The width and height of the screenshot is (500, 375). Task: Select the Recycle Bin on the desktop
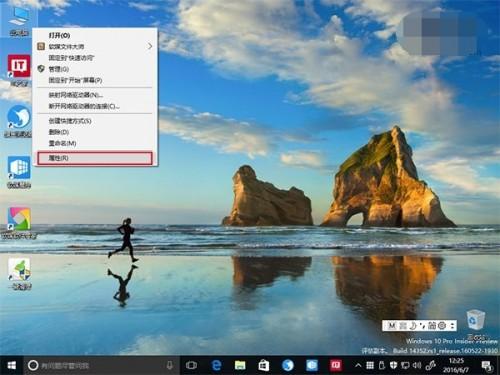point(476,325)
